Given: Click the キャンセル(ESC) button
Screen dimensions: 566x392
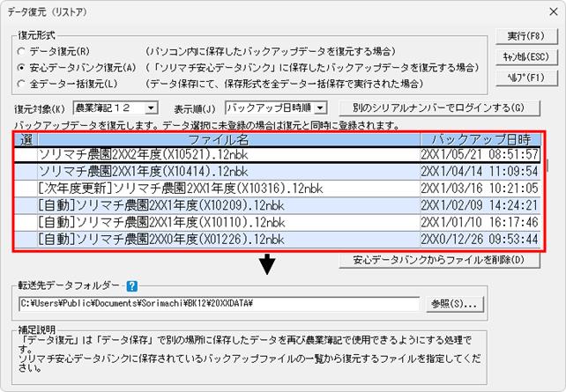Looking at the screenshot, I should 526,56.
